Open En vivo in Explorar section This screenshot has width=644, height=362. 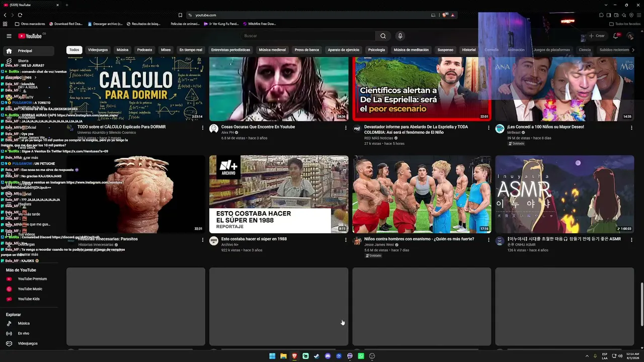tap(24, 333)
